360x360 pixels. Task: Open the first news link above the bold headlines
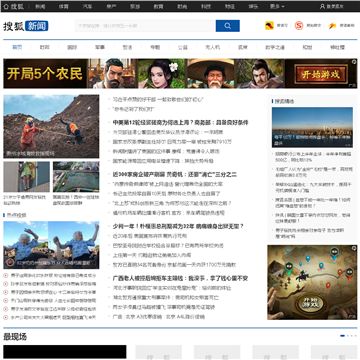pyautogui.click(x=158, y=99)
